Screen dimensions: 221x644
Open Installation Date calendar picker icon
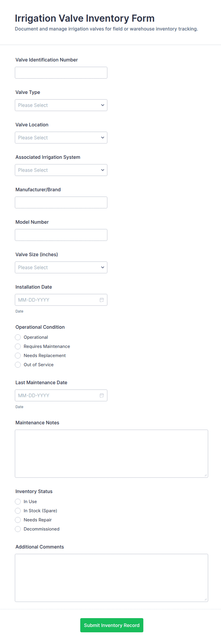tap(102, 300)
